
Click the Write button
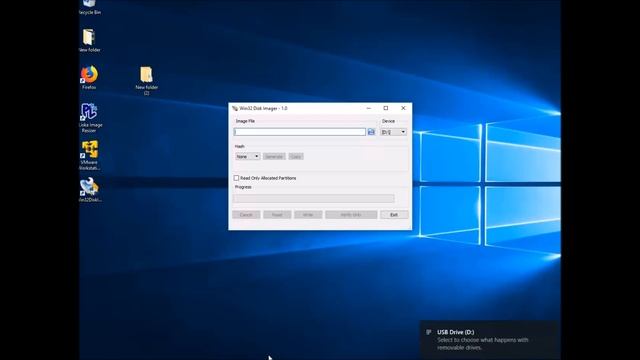308,215
